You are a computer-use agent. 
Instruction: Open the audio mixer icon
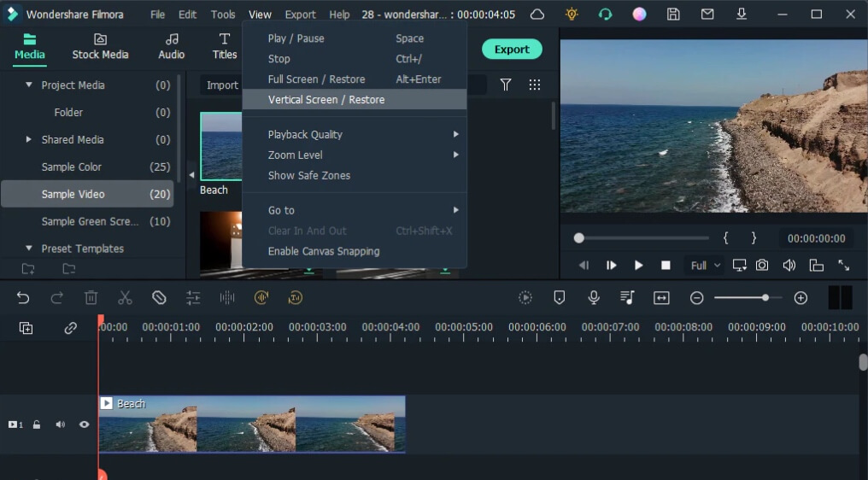coord(627,298)
